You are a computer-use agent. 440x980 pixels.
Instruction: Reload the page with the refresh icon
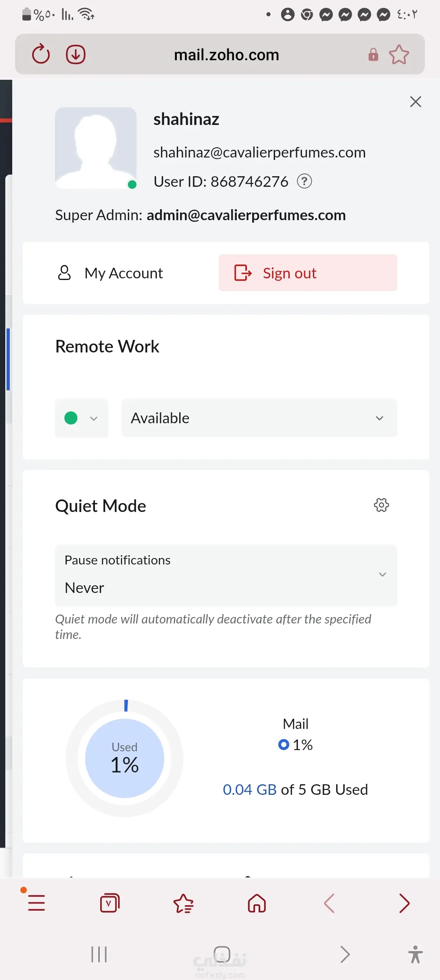click(41, 54)
